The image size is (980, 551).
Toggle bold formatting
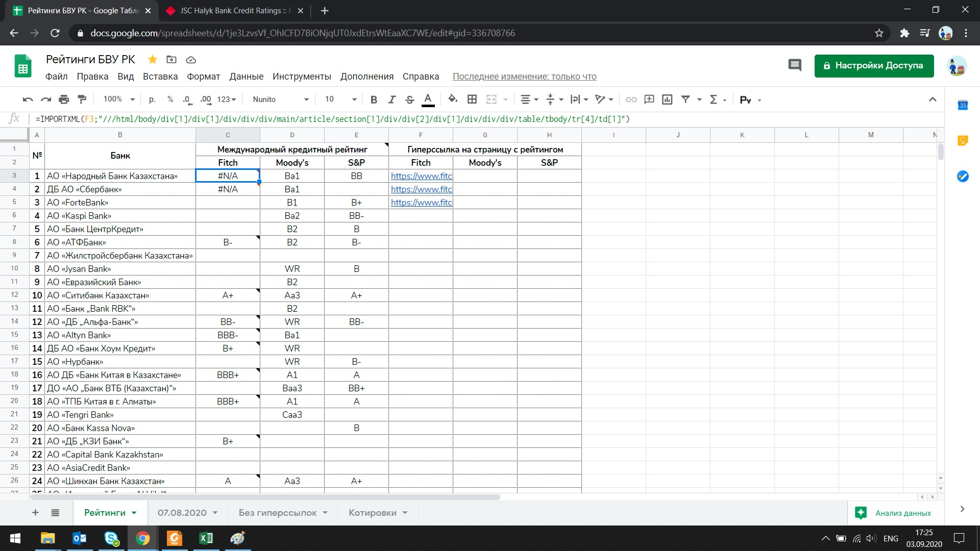coord(374,99)
